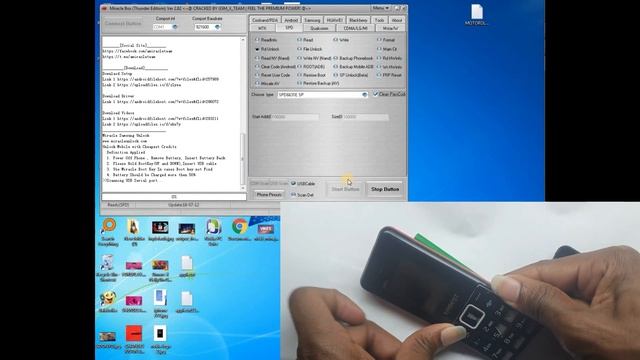Switch to the Samsung tab
640x360 pixels.
(x=312, y=20)
